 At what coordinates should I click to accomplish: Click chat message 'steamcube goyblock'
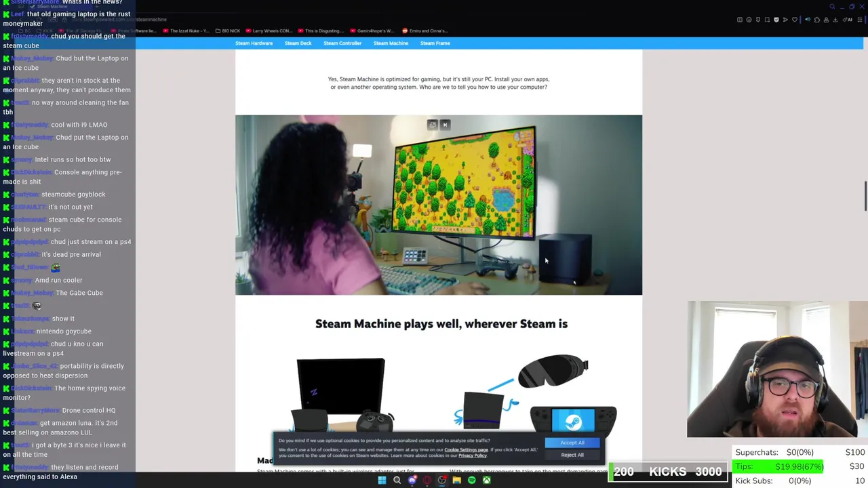pos(73,195)
